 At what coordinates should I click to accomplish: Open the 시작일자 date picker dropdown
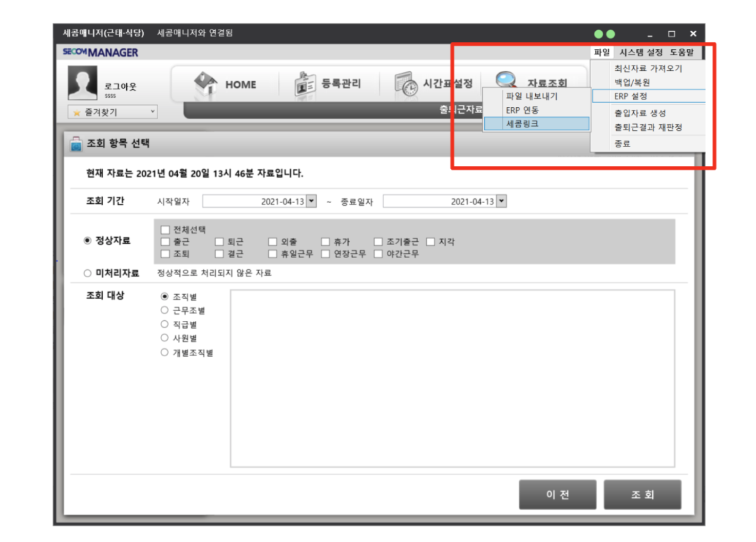[311, 201]
